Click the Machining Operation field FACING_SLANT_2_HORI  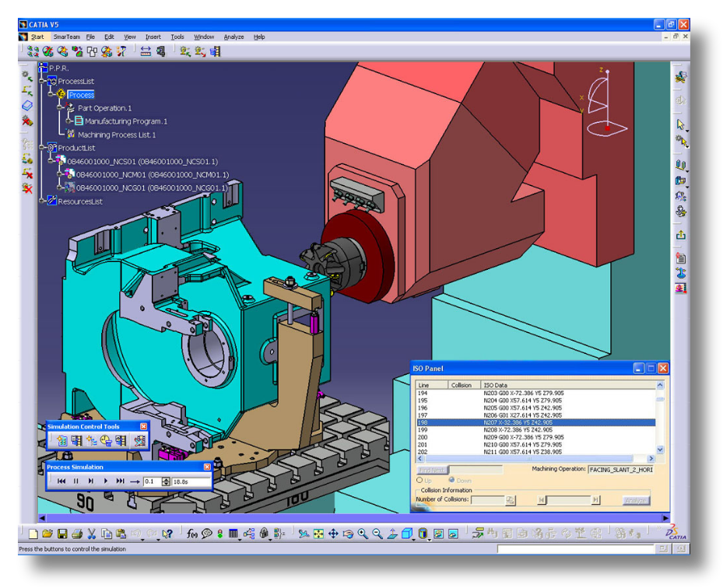click(620, 470)
